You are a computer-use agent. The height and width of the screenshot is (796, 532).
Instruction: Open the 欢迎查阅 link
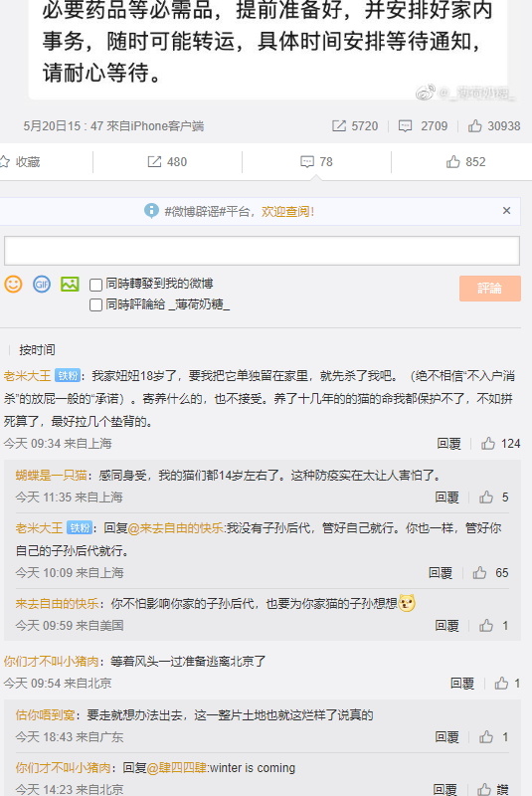click(x=287, y=212)
